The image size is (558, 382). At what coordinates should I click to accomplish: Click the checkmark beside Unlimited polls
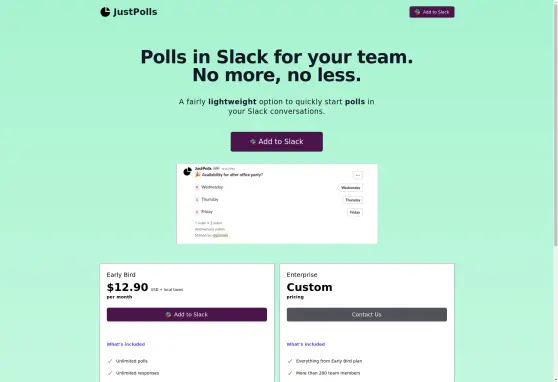tap(110, 361)
